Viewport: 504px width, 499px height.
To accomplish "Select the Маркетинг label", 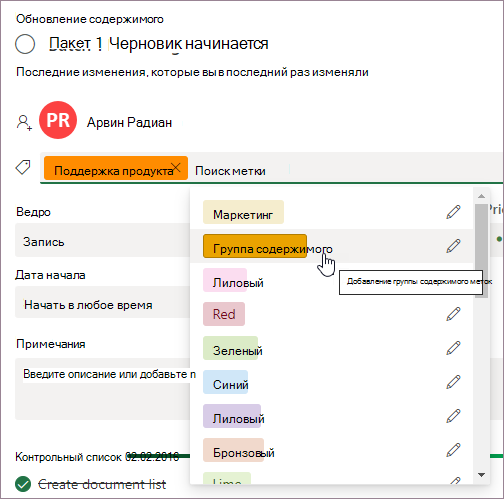I will (243, 212).
